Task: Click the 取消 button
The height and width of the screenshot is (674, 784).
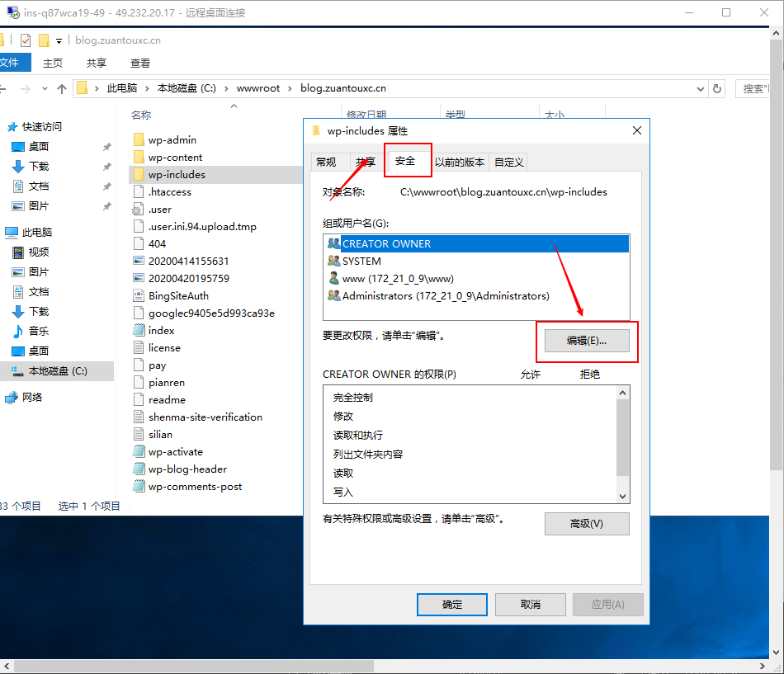Action: pos(530,605)
